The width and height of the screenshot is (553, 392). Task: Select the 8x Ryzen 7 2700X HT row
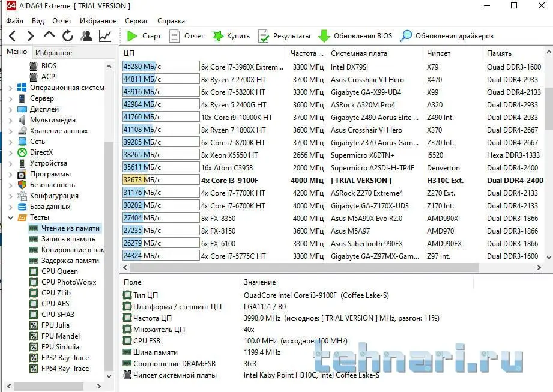point(333,80)
